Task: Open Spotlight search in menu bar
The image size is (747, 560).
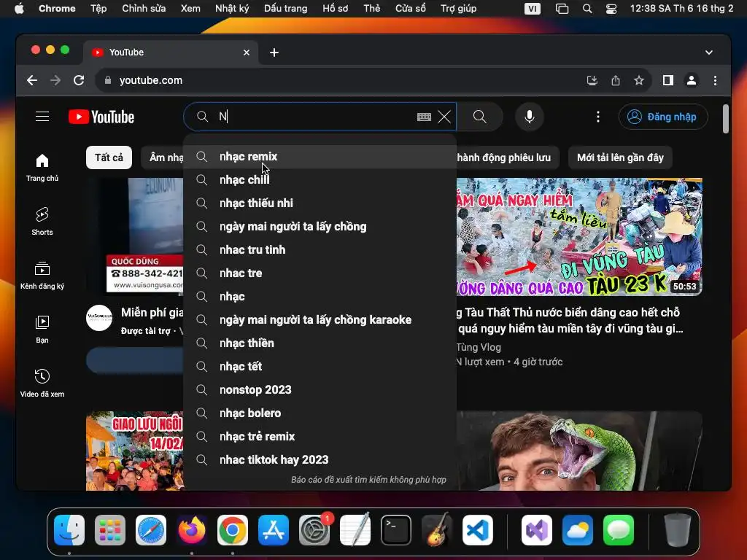Action: 587,9
